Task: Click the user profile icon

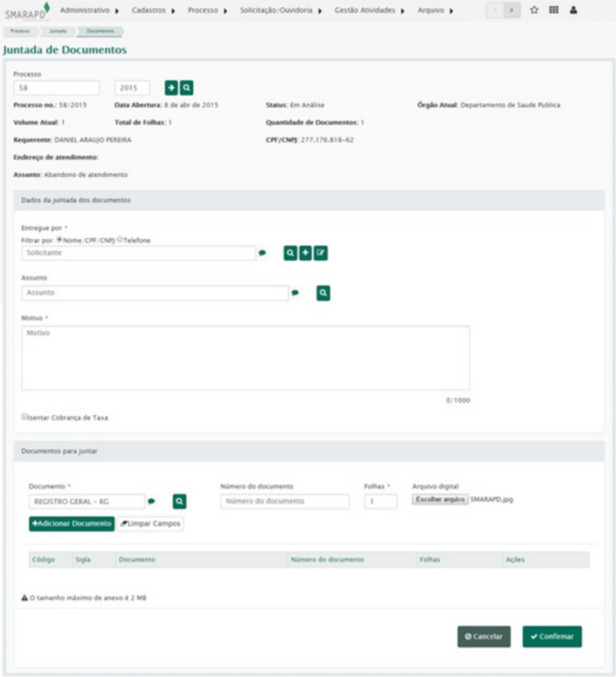Action: pos(573,10)
